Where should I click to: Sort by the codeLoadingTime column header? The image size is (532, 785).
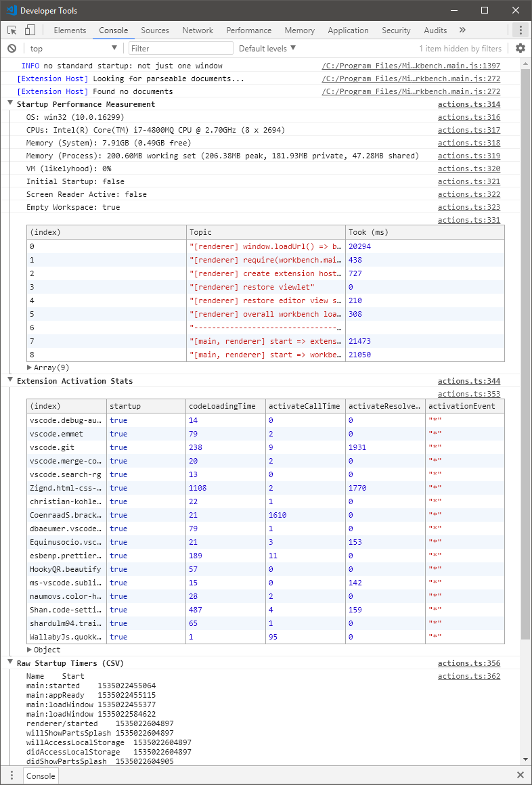[226, 406]
